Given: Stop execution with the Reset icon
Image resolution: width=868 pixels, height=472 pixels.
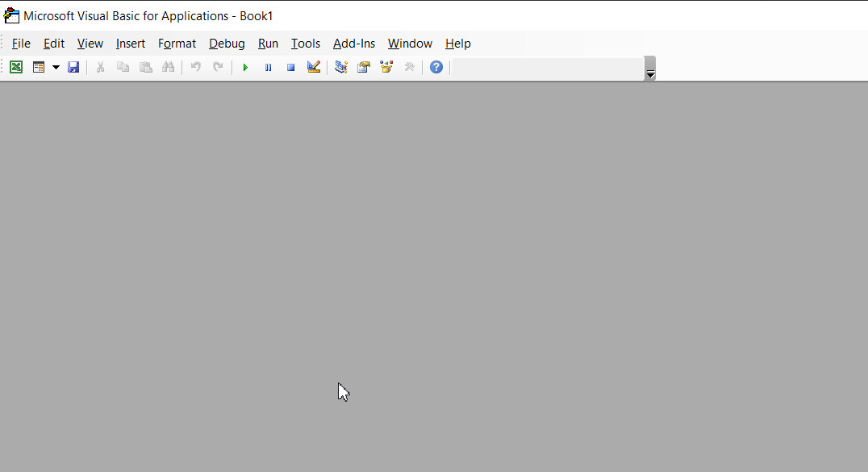Looking at the screenshot, I should pyautogui.click(x=290, y=67).
